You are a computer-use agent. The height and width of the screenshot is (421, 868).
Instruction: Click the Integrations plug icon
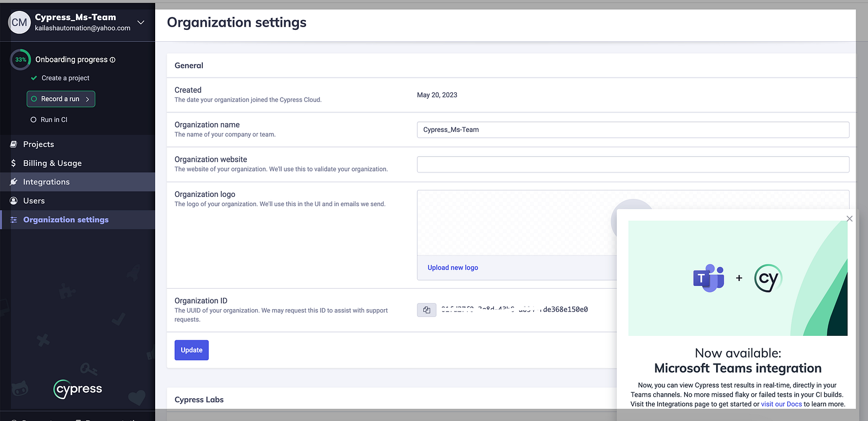[x=14, y=182]
